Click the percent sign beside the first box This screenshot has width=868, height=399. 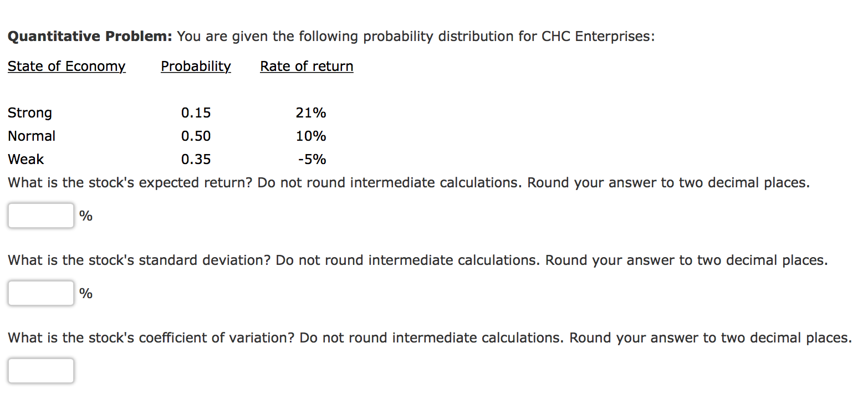[x=86, y=215]
